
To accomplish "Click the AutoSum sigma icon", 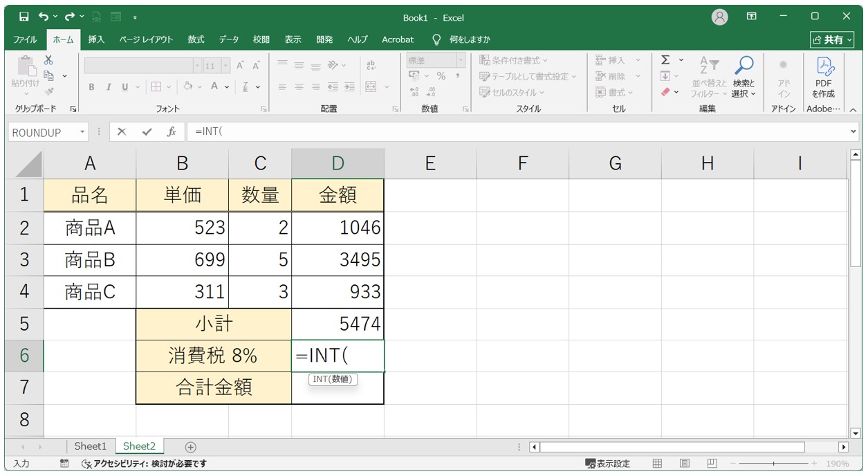I will pos(665,60).
